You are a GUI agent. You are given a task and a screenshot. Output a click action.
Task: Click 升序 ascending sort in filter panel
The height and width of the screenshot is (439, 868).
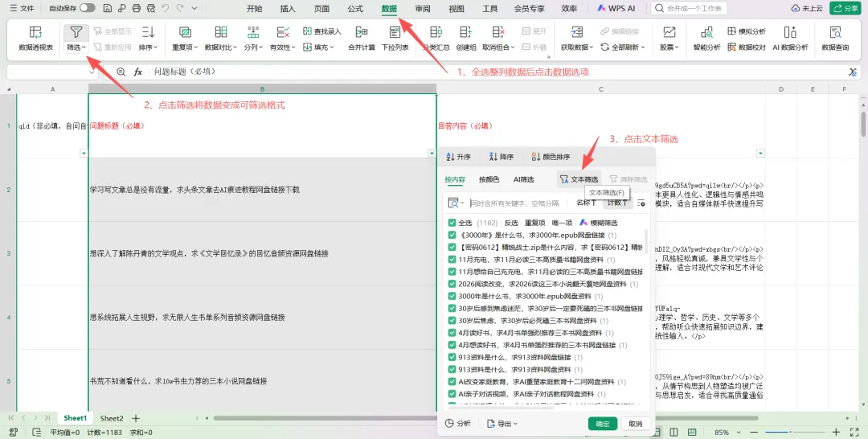pyautogui.click(x=458, y=157)
